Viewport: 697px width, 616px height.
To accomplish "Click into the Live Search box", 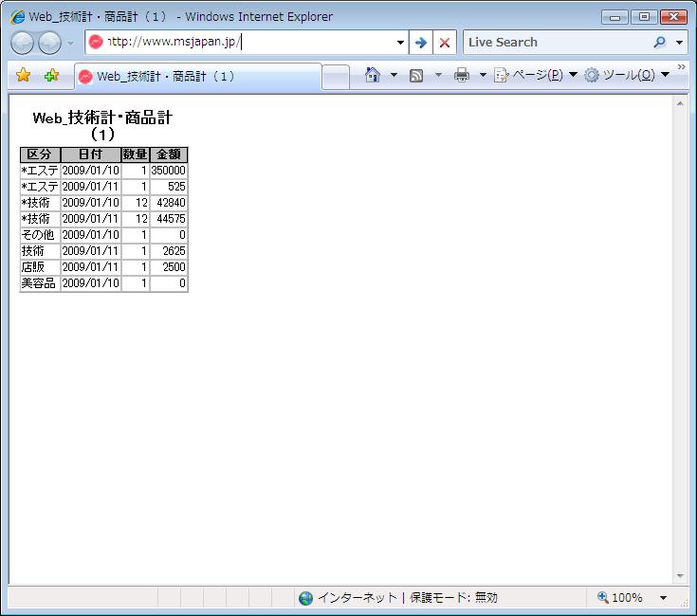I will pos(558,43).
